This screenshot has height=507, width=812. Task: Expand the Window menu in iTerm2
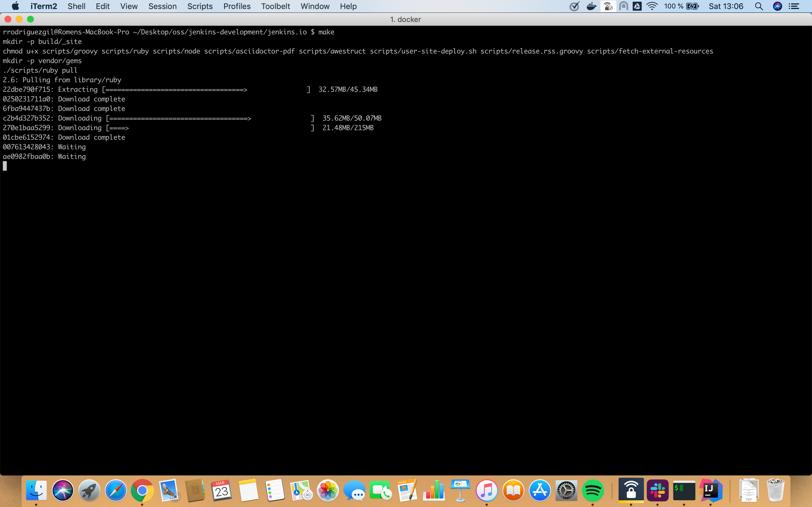click(316, 6)
